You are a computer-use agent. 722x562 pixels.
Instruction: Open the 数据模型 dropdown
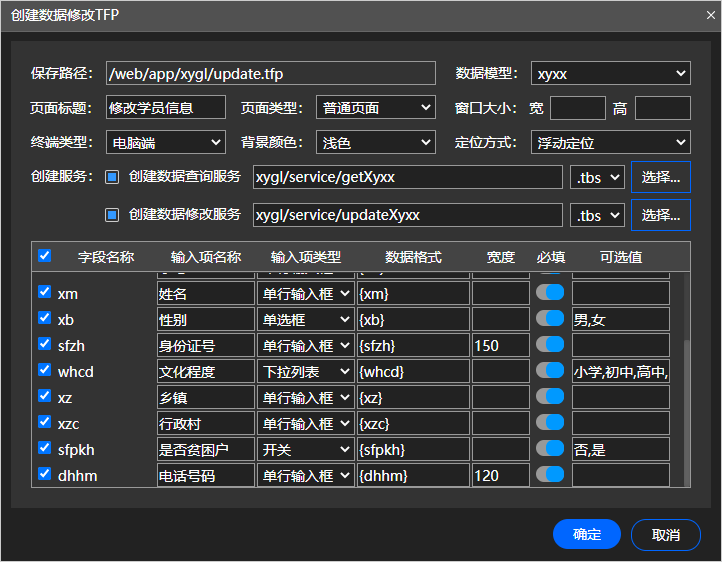[610, 73]
